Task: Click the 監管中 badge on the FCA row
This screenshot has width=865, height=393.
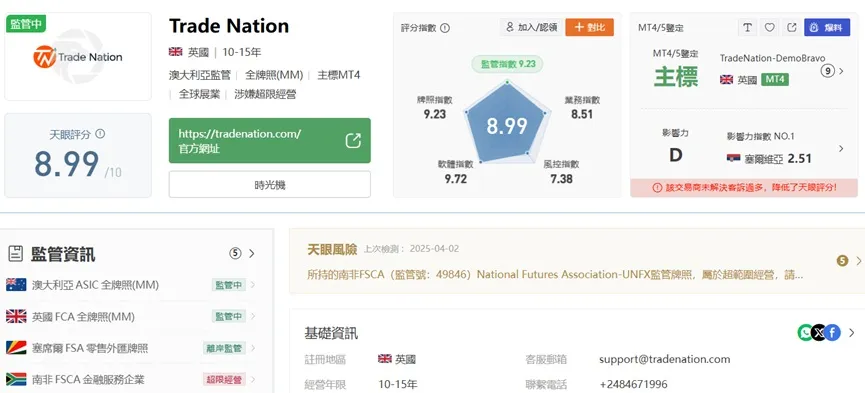Action: [x=228, y=316]
